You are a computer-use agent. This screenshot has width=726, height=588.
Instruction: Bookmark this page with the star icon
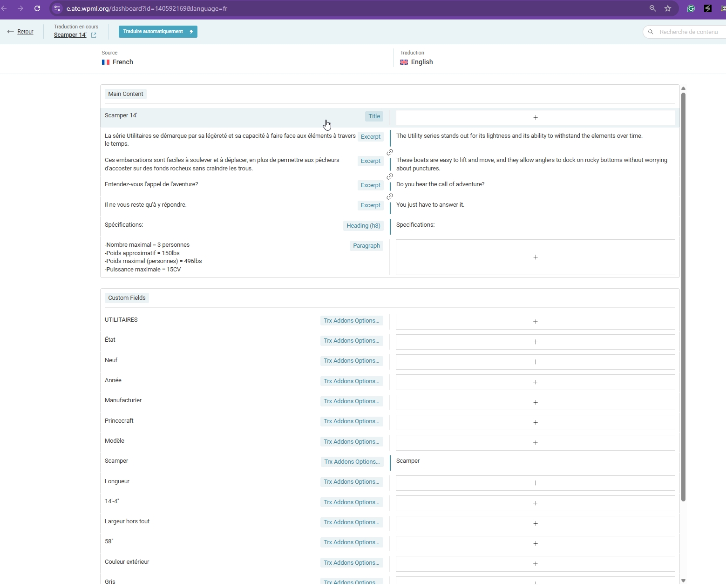[668, 8]
